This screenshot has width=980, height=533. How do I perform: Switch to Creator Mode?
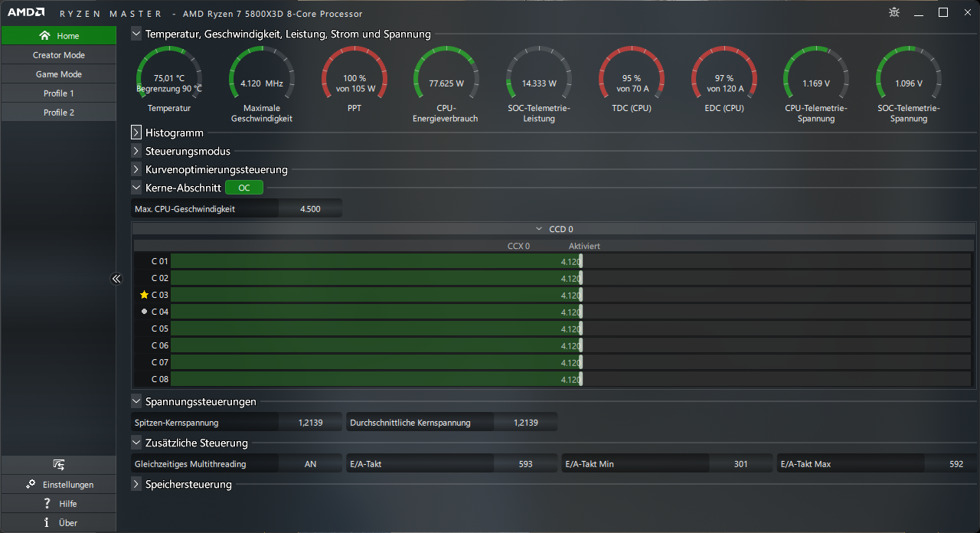[59, 55]
